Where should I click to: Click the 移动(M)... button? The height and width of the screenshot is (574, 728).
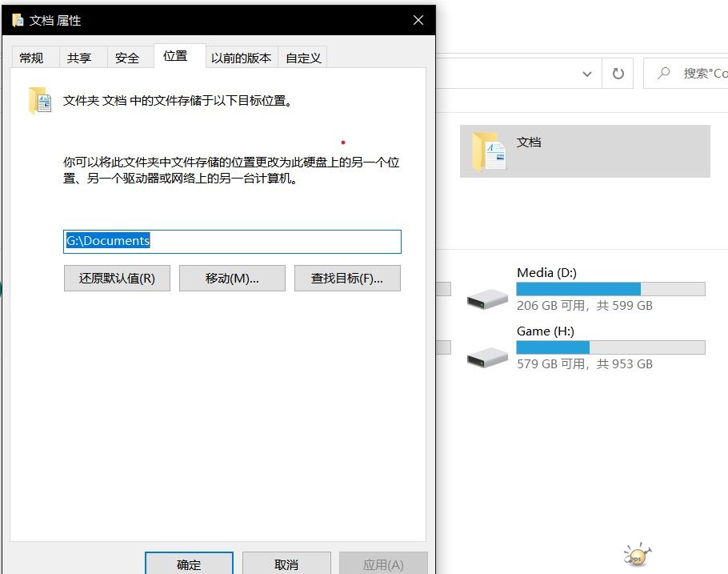pos(232,279)
